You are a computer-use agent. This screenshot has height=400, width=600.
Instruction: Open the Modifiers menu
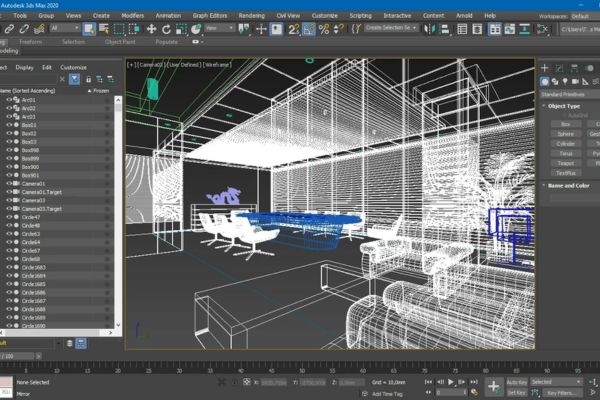pyautogui.click(x=132, y=16)
